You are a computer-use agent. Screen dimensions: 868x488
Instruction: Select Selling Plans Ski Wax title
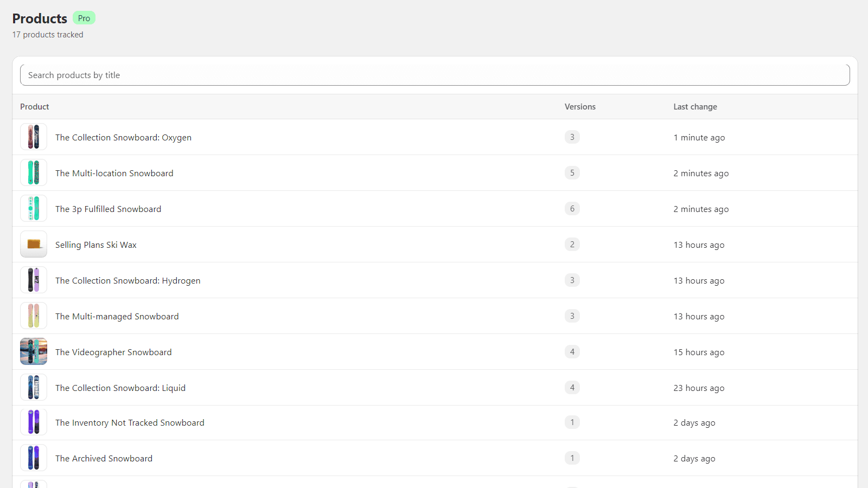[96, 245]
